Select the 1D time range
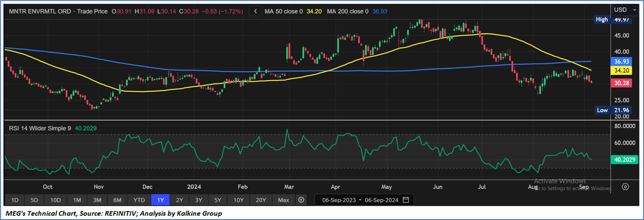The width and height of the screenshot is (644, 220). (x=15, y=200)
